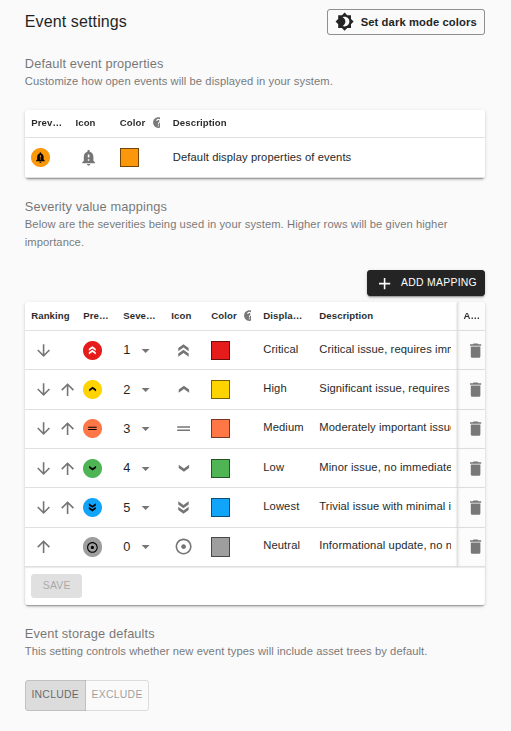Click the ADD MAPPING button
Screen dimensions: 511x731
coord(426,283)
